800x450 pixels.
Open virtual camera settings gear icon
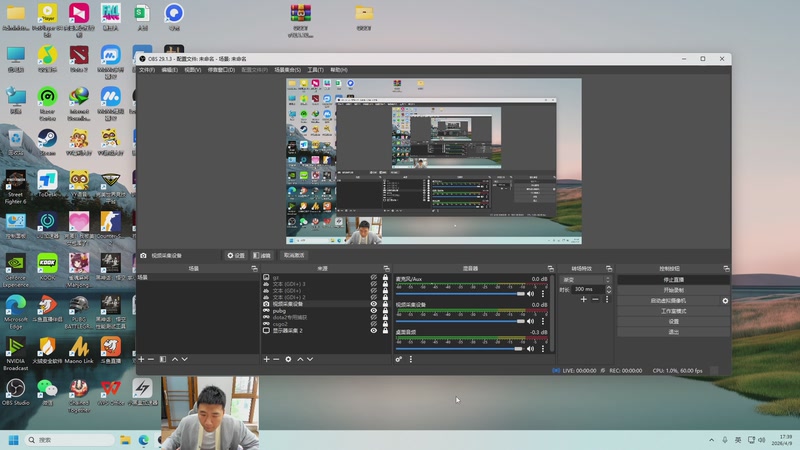[725, 301]
